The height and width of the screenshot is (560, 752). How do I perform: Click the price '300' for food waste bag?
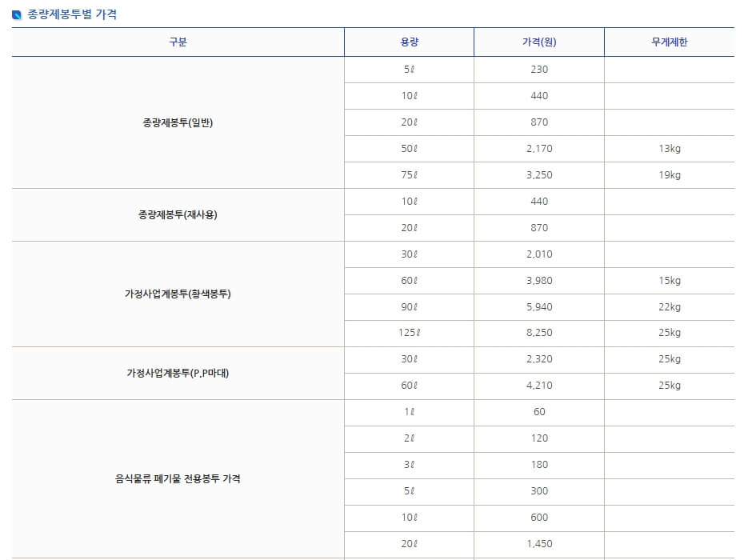coord(539,491)
